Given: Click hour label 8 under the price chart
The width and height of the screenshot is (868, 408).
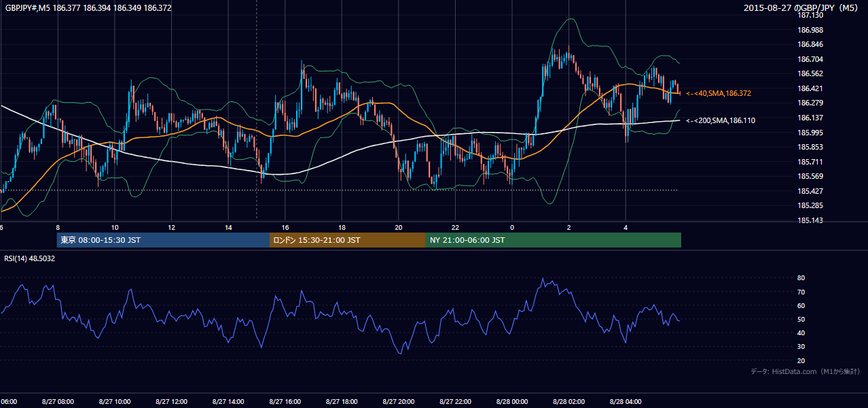Looking at the screenshot, I should pyautogui.click(x=58, y=227).
